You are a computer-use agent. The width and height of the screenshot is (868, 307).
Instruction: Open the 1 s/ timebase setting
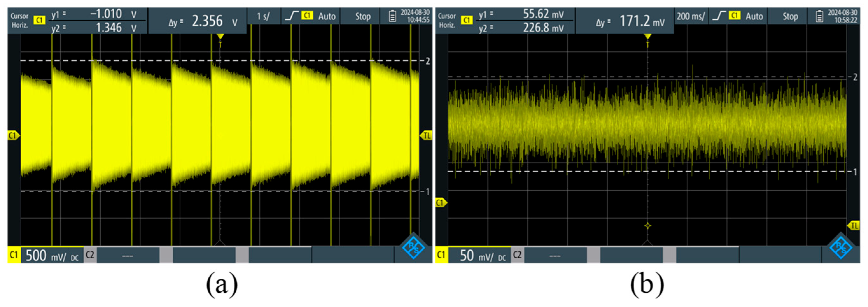pyautogui.click(x=263, y=16)
